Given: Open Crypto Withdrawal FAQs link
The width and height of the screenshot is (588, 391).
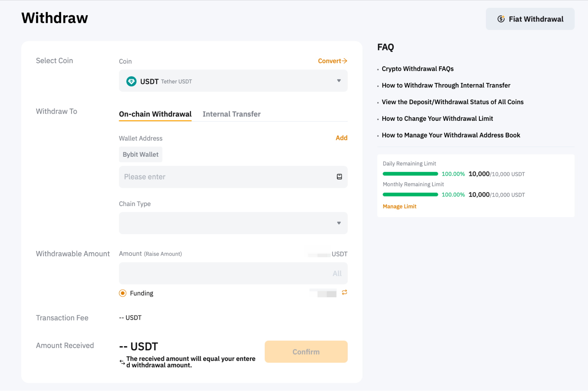Looking at the screenshot, I should pos(417,69).
